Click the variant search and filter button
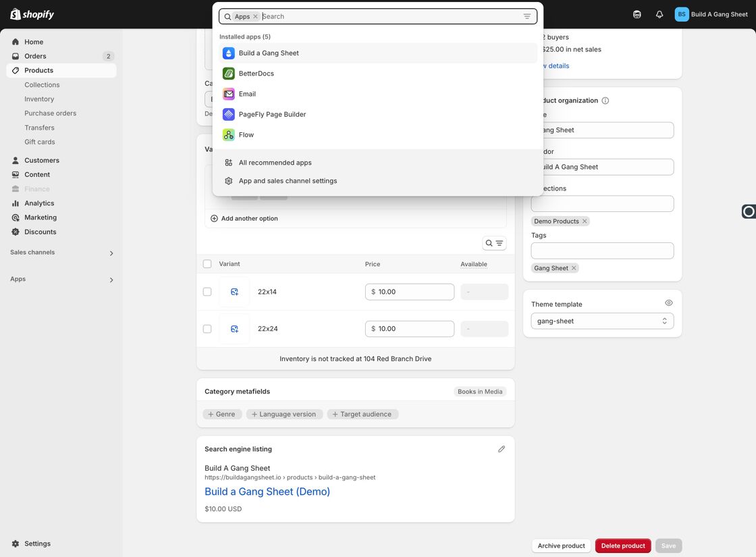 point(494,243)
